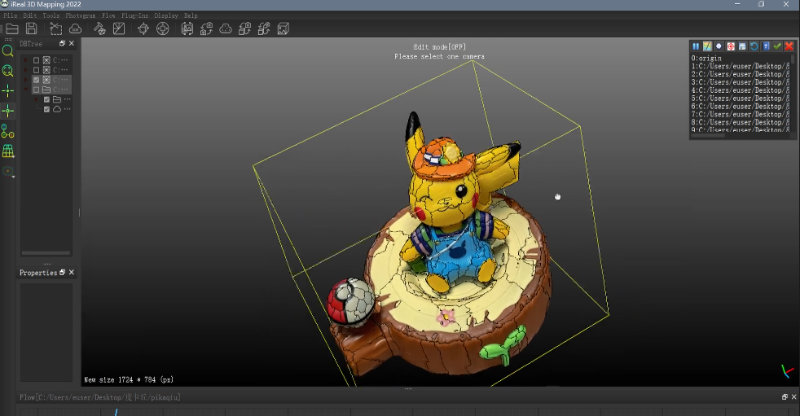The image size is (800, 416).
Task: Click the film-strip image alignment icon
Action: tap(187, 29)
